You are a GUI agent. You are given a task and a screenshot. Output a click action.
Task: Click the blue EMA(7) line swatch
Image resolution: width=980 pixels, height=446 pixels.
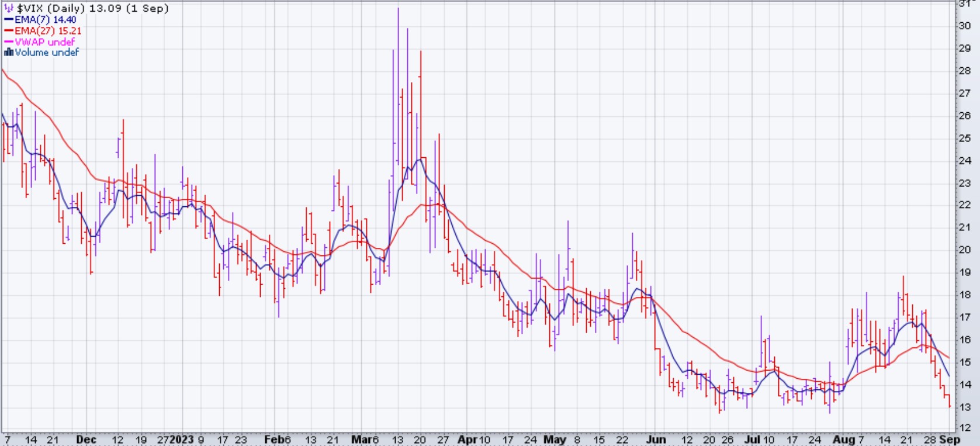(9, 20)
